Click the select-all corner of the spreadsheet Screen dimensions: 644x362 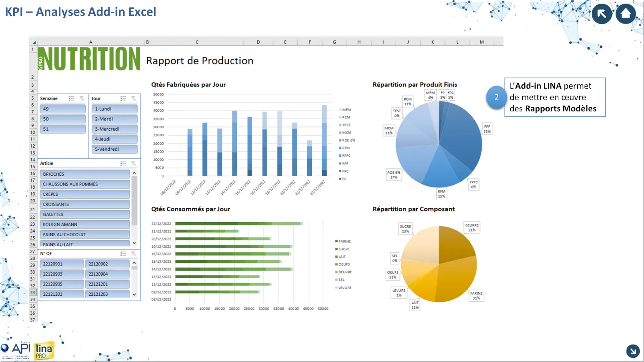point(33,42)
